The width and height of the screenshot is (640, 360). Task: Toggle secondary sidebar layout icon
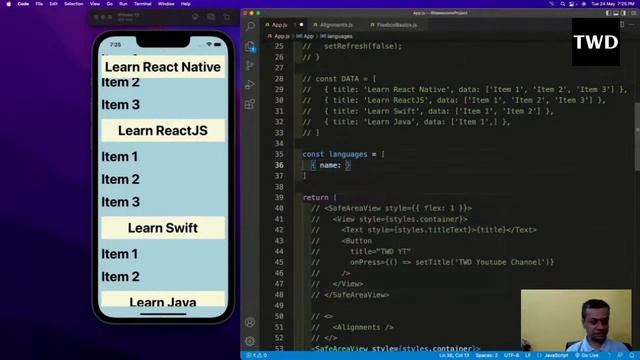coord(624,13)
